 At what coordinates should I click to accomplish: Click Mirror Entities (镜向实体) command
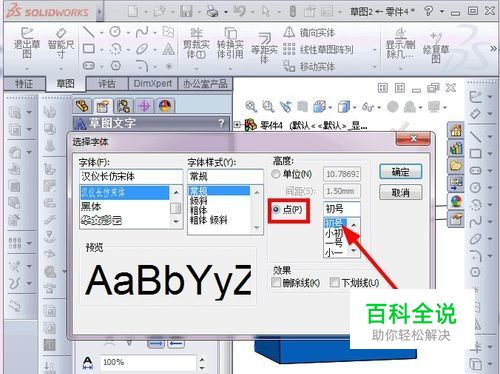309,33
